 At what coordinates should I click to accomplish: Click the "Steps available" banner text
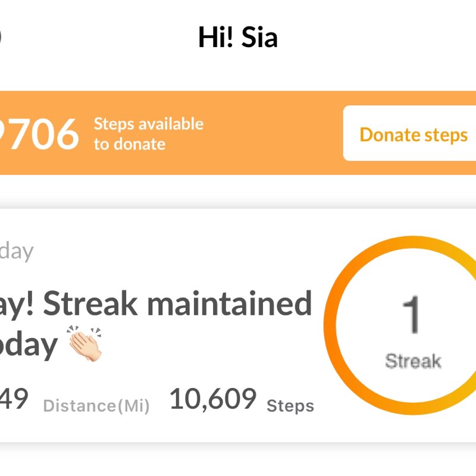148,124
